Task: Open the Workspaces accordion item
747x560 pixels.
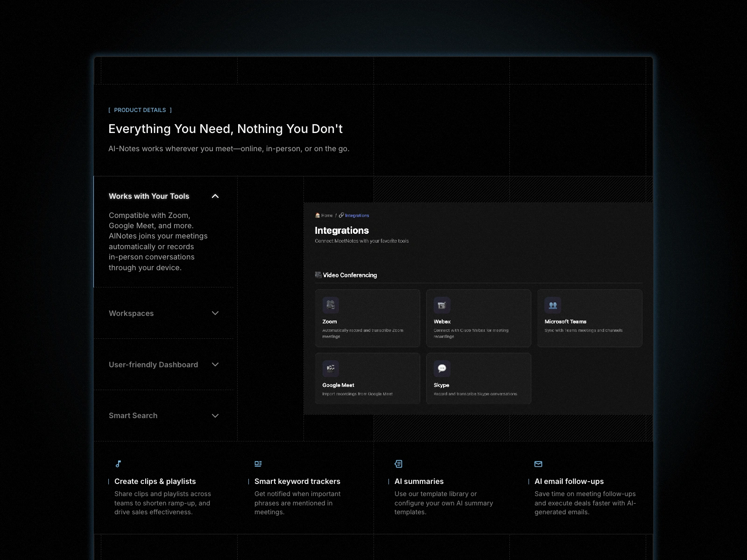Action: (163, 313)
